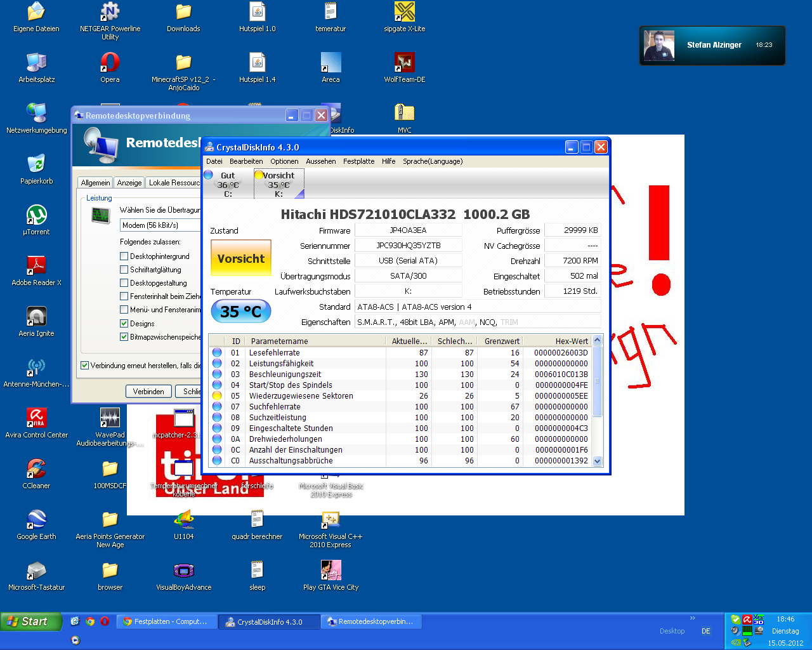Screen dimensions: 812x650
Task: Open Arbeitsplatz desktop icon
Action: click(x=36, y=68)
